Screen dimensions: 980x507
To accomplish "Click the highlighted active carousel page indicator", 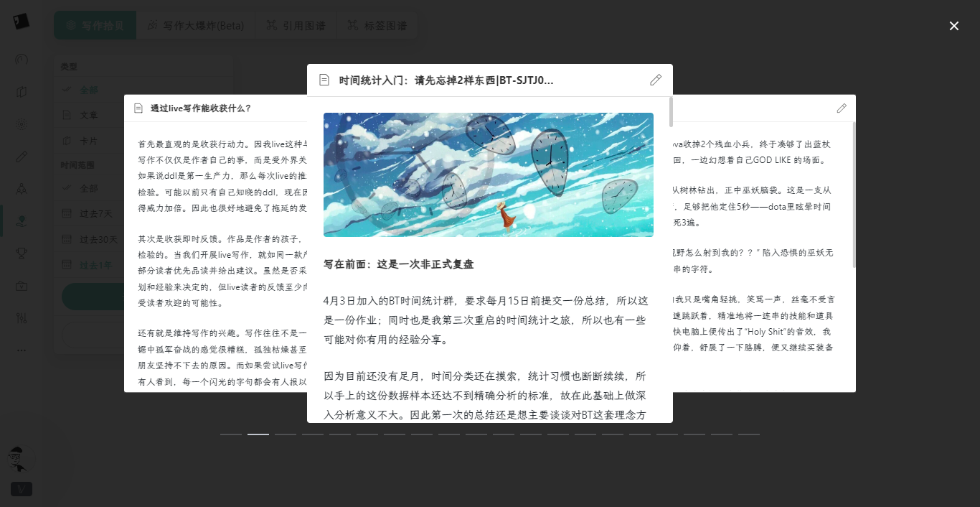I will click(258, 434).
